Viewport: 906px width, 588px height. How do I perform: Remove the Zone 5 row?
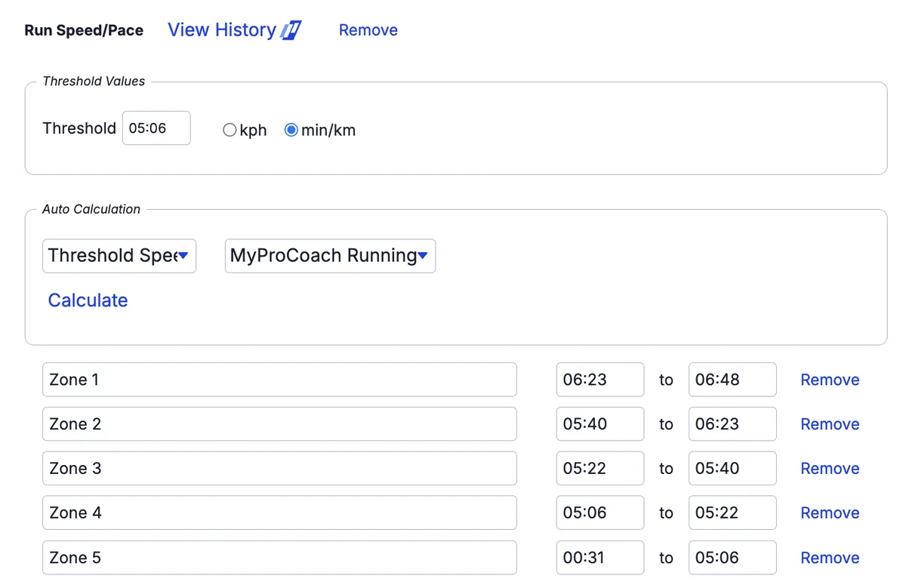click(830, 558)
